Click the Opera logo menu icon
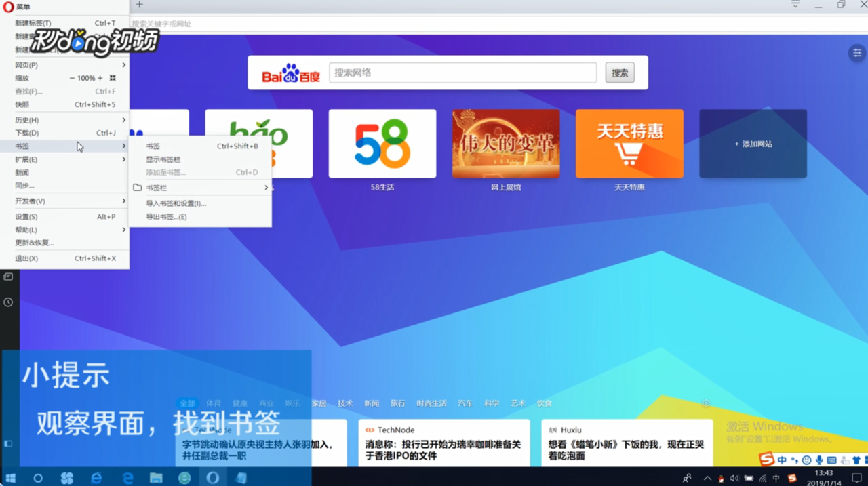The height and width of the screenshot is (486, 868). coord(8,7)
